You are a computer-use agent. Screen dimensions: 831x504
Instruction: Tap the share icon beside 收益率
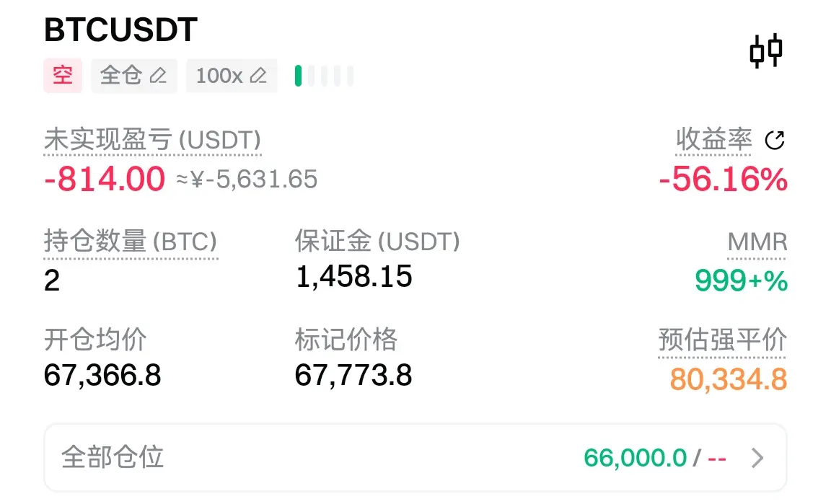tap(775, 141)
